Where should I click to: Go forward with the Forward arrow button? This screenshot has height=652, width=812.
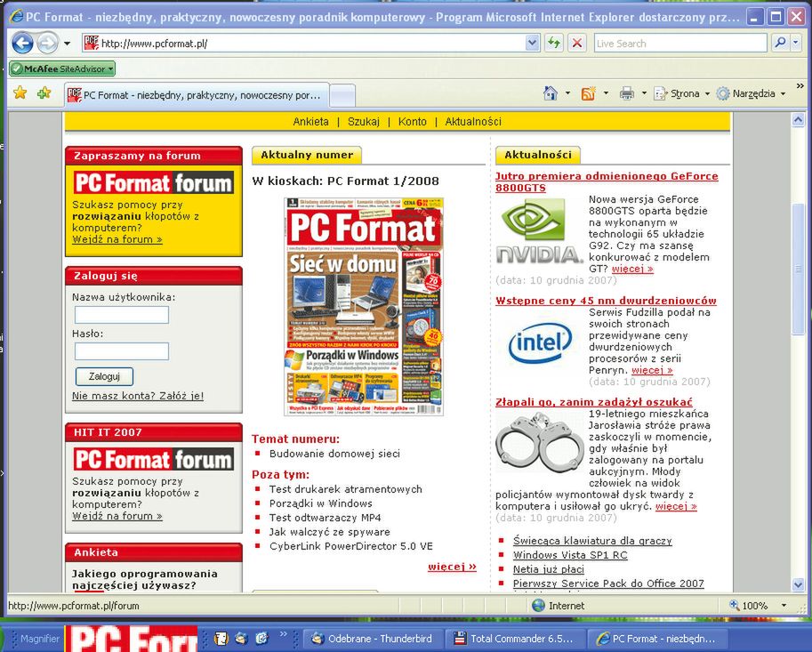pyautogui.click(x=48, y=44)
